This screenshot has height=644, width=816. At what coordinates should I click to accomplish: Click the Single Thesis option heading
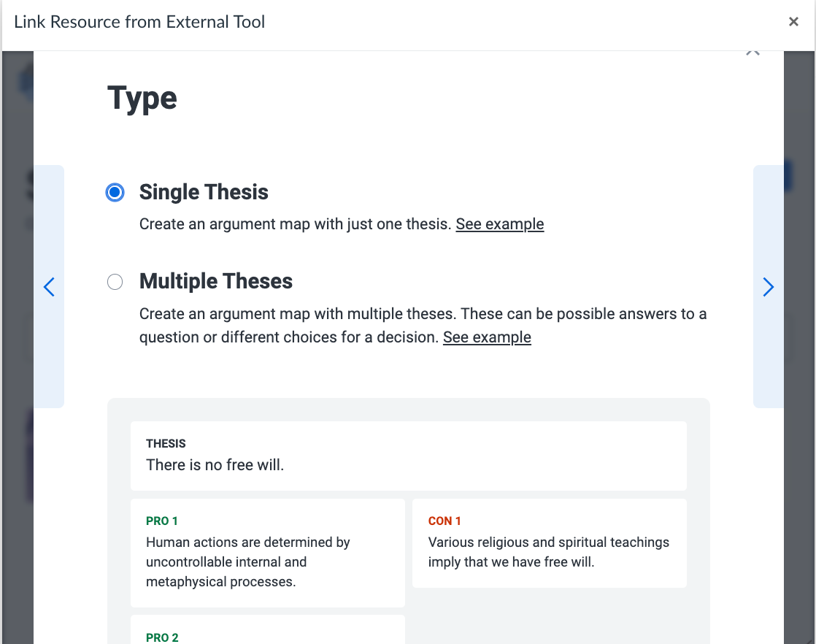(x=204, y=192)
